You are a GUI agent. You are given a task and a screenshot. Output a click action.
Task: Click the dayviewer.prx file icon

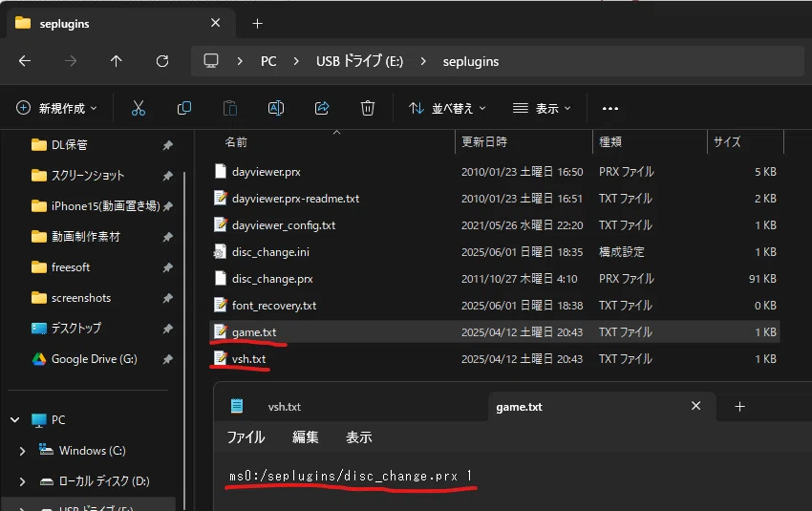pyautogui.click(x=221, y=171)
